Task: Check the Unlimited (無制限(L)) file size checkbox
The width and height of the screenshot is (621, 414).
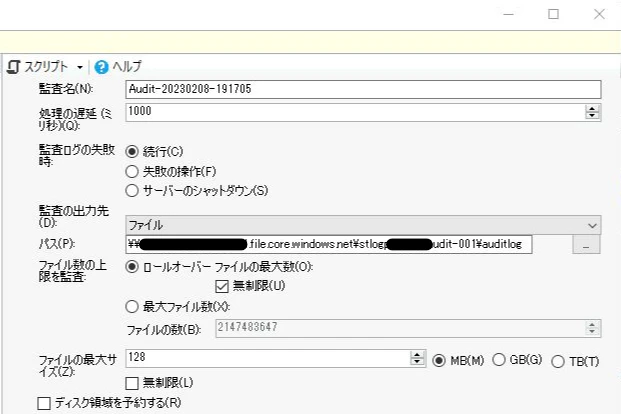Action: pos(132,383)
